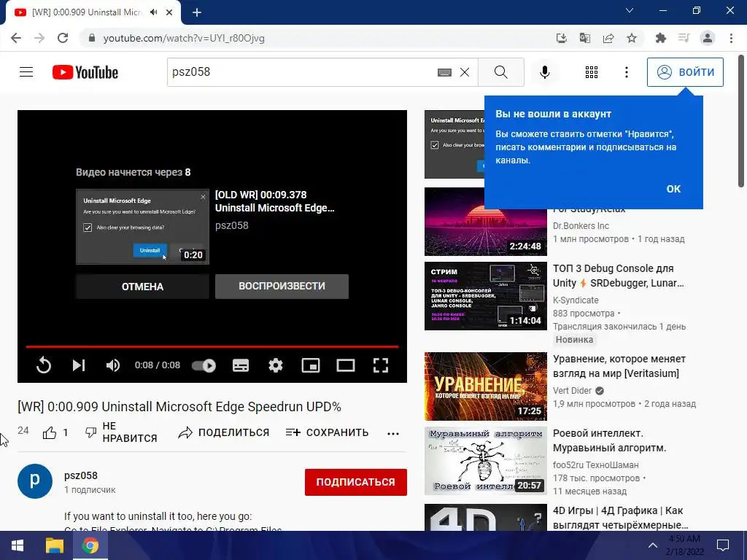This screenshot has height=560, width=747.
Task: Go to YouTube home via logo
Action: click(85, 72)
